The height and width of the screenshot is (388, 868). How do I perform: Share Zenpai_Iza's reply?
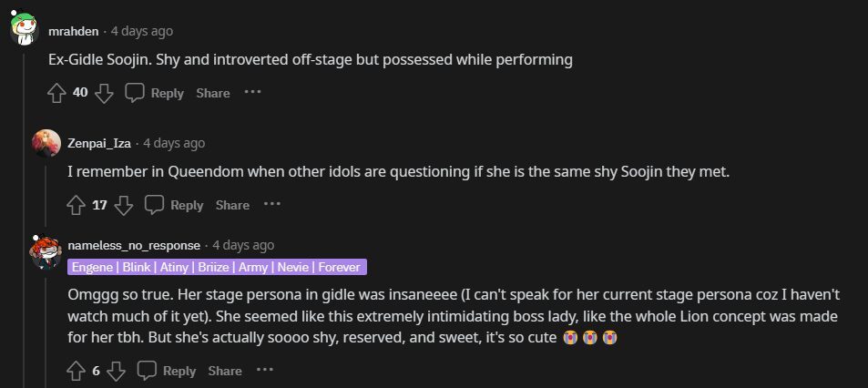point(232,205)
